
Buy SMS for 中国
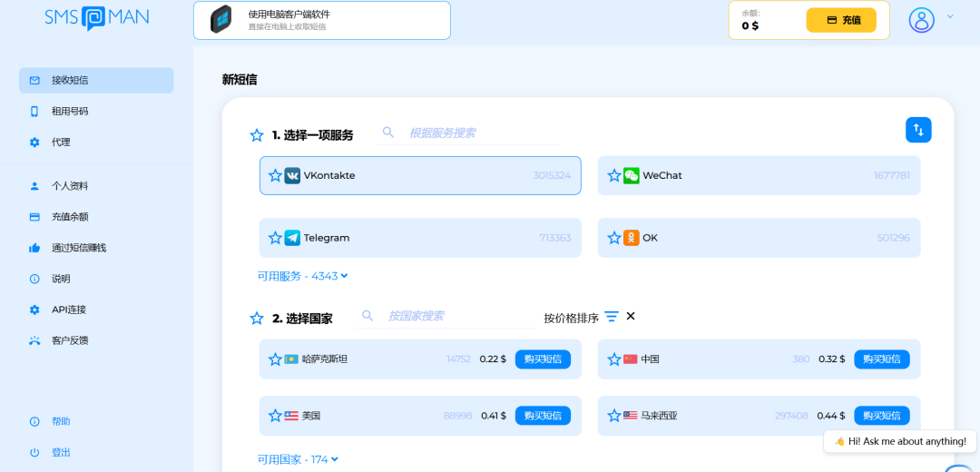pos(882,359)
